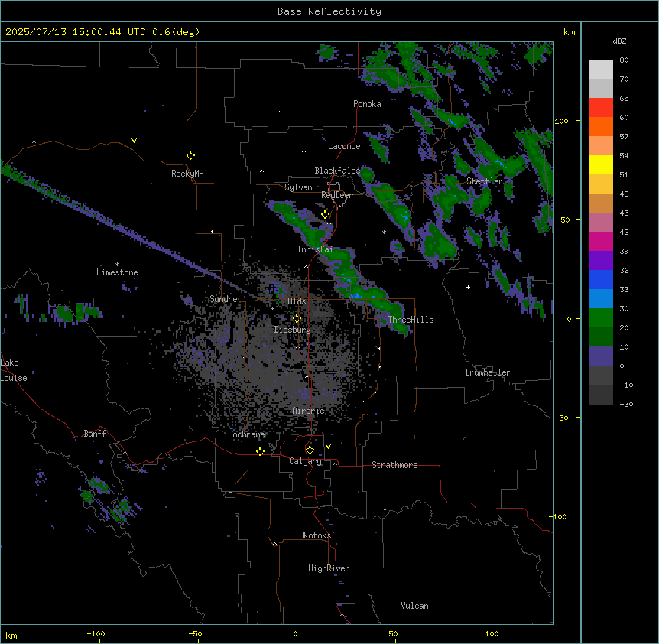Click the HighRiver label
This screenshot has width=659, height=644.
click(x=329, y=568)
